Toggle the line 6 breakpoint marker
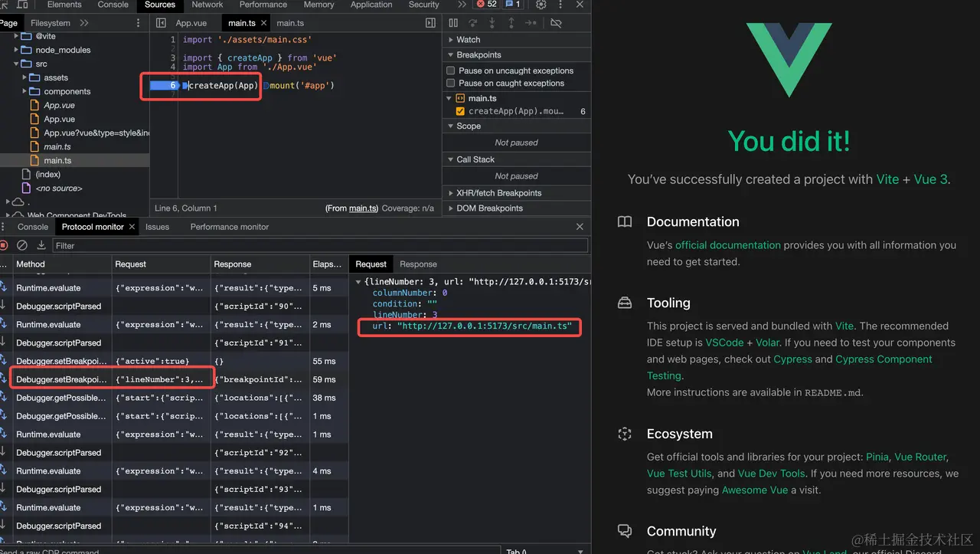Image resolution: width=980 pixels, height=554 pixels. coord(165,85)
